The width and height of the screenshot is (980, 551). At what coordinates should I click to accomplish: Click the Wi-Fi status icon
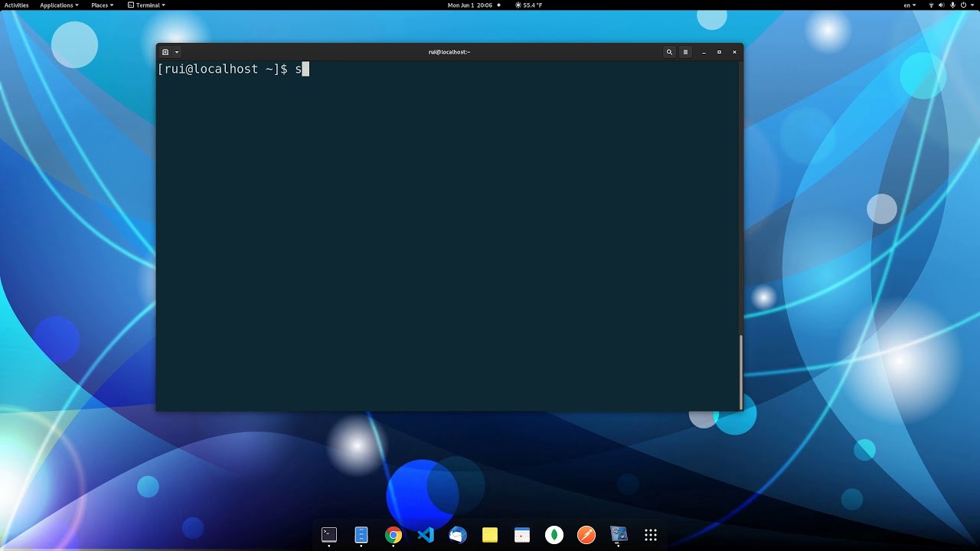931,5
